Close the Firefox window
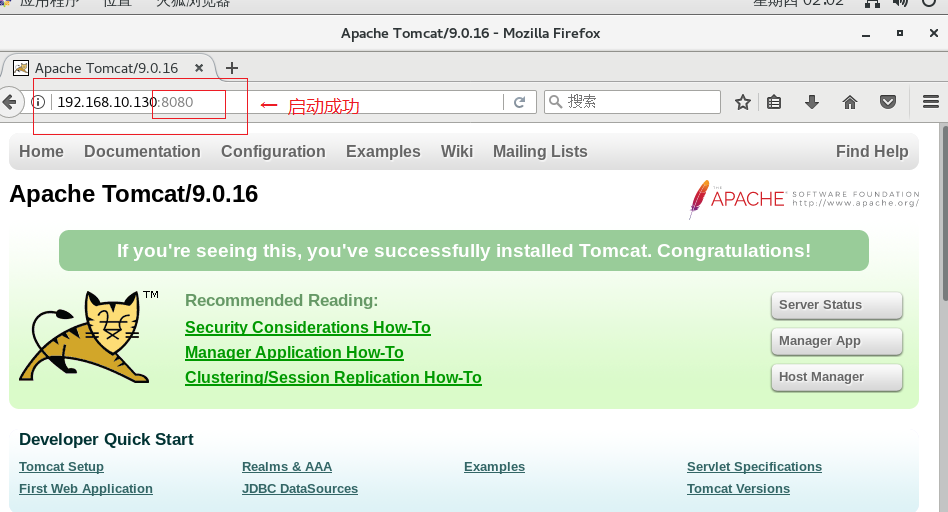This screenshot has height=512, width=948. coord(933,33)
